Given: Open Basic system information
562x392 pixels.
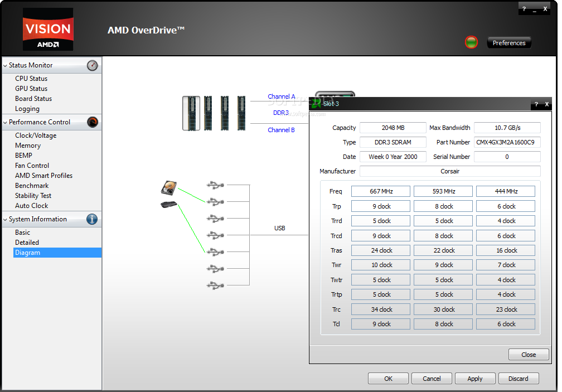Looking at the screenshot, I should (x=22, y=233).
